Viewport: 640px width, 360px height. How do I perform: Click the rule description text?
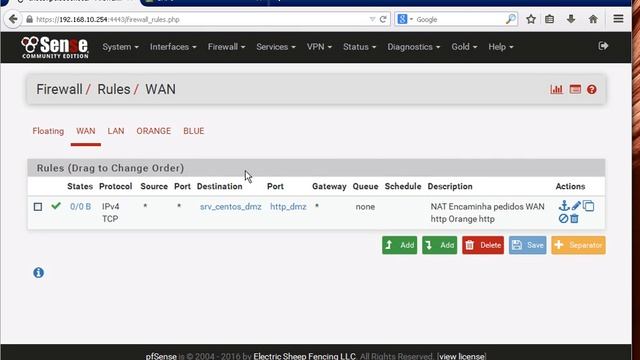(487, 213)
